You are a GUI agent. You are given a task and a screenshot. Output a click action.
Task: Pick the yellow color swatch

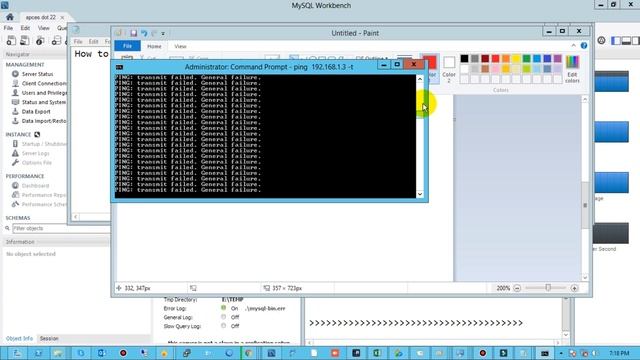[516, 58]
